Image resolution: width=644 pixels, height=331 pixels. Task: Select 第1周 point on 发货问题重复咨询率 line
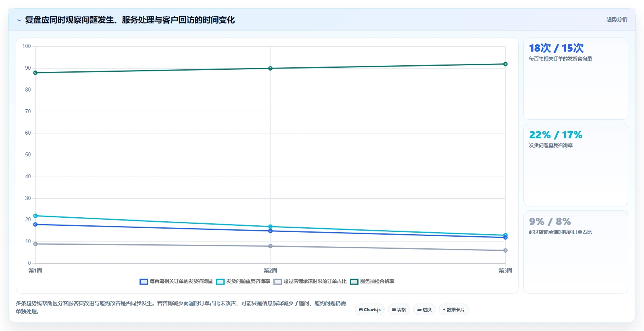(x=35, y=216)
